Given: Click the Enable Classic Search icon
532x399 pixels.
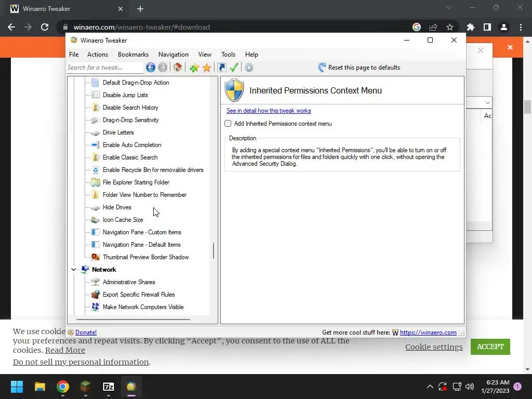Looking at the screenshot, I should (96, 157).
